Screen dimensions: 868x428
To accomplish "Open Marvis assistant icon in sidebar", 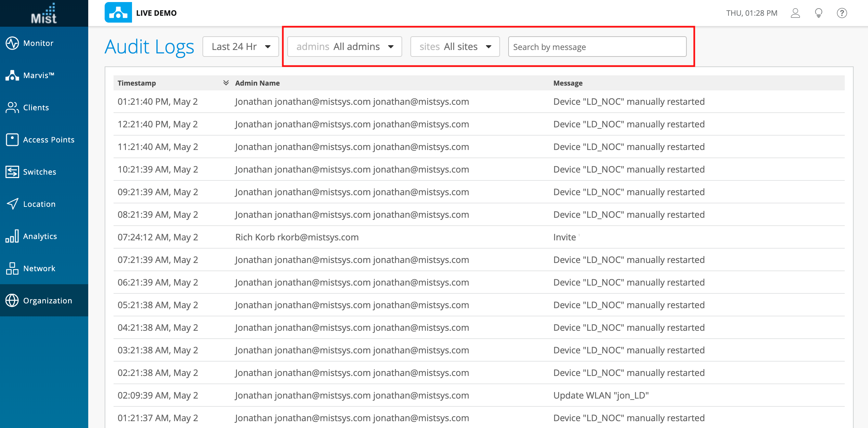I will 12,75.
